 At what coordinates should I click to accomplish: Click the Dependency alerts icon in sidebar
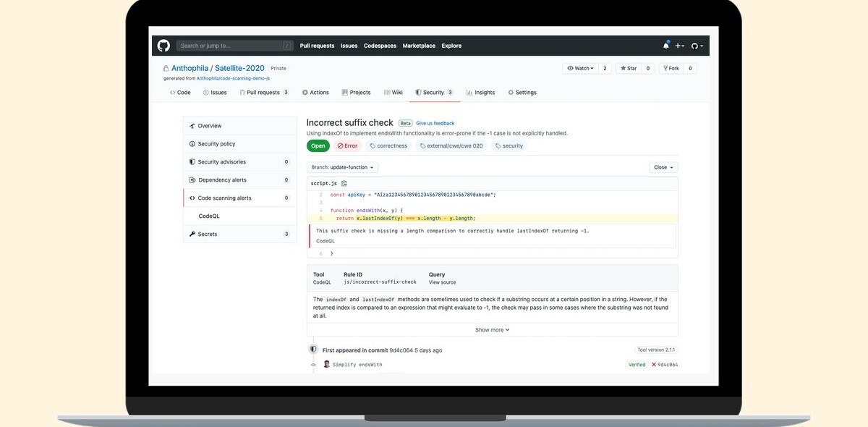[192, 179]
